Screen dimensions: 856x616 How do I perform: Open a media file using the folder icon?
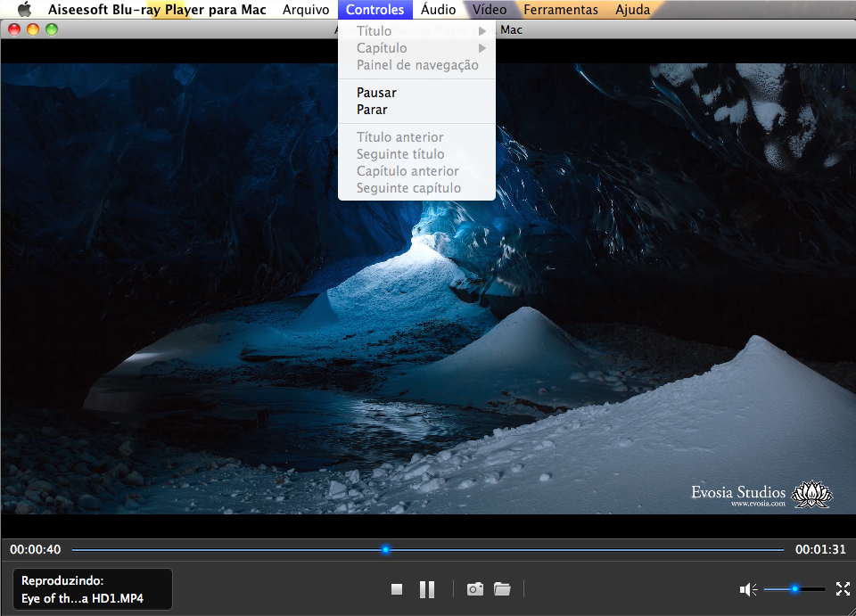click(x=502, y=589)
